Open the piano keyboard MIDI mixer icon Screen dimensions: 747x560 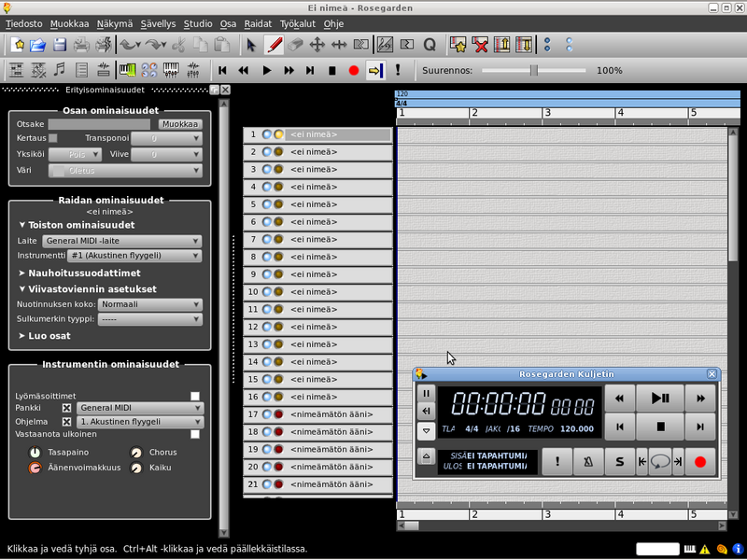(171, 70)
